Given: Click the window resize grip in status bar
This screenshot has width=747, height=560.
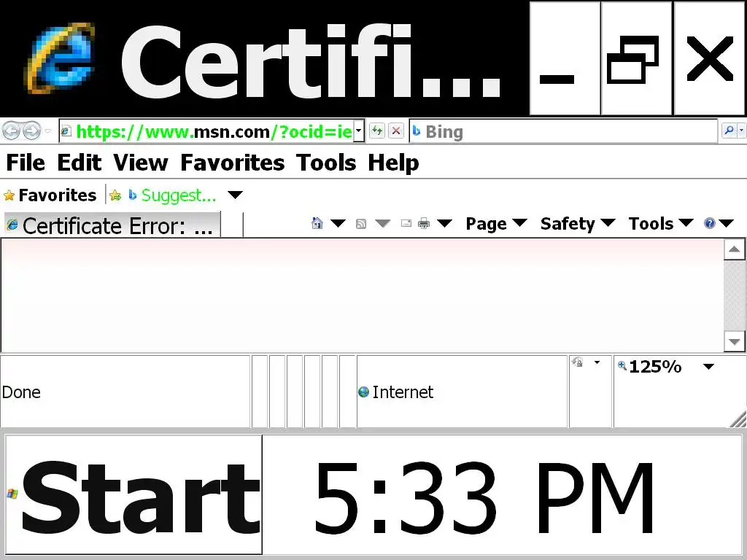Looking at the screenshot, I should [738, 419].
